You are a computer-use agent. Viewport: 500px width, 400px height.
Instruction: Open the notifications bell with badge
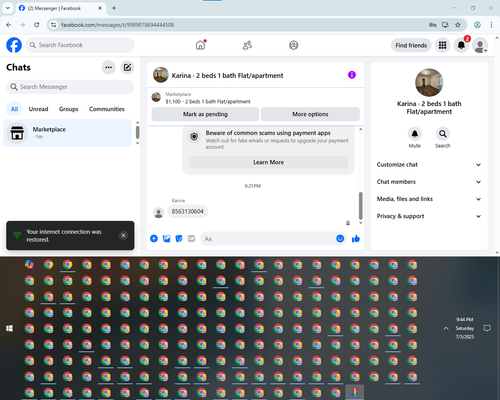pos(461,45)
